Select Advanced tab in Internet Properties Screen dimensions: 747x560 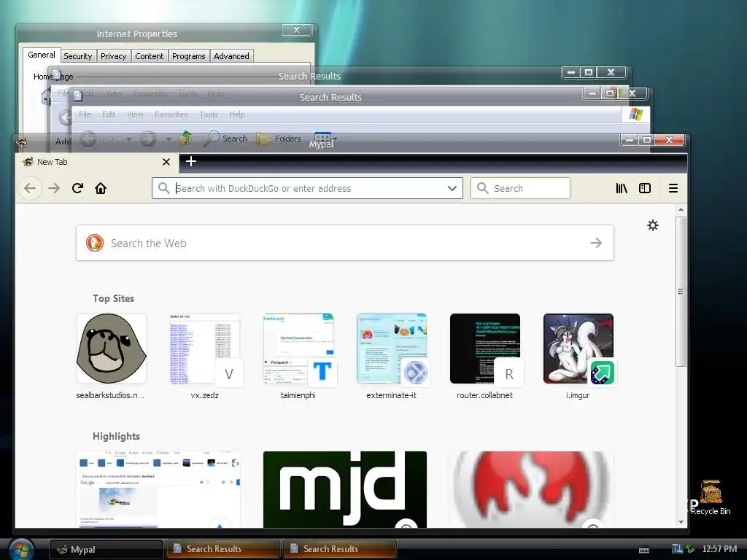(x=231, y=56)
